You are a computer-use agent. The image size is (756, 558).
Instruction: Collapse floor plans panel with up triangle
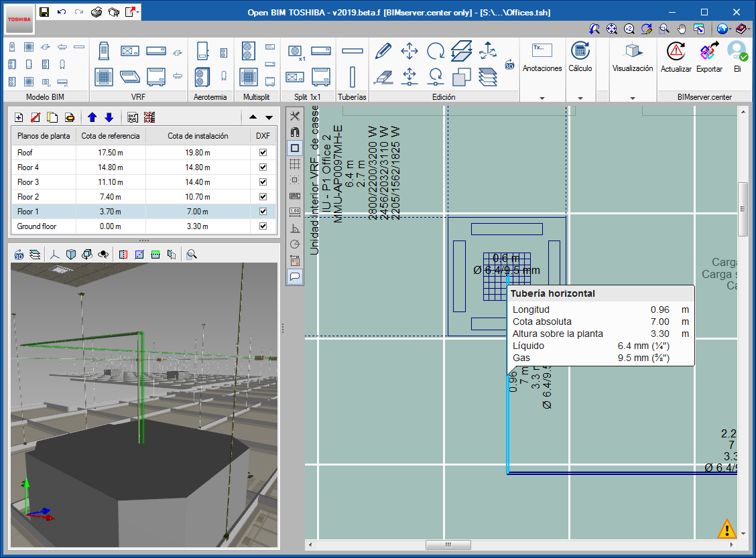[253, 117]
